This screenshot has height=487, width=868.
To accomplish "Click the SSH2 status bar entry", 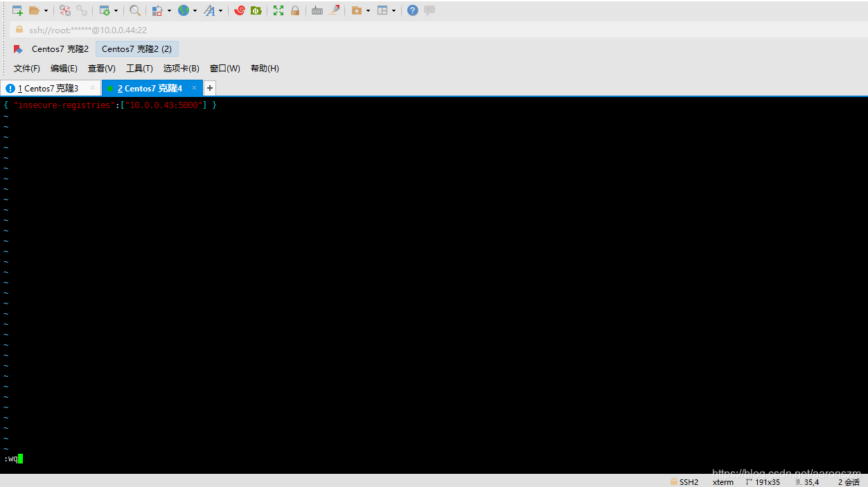I will pyautogui.click(x=684, y=481).
